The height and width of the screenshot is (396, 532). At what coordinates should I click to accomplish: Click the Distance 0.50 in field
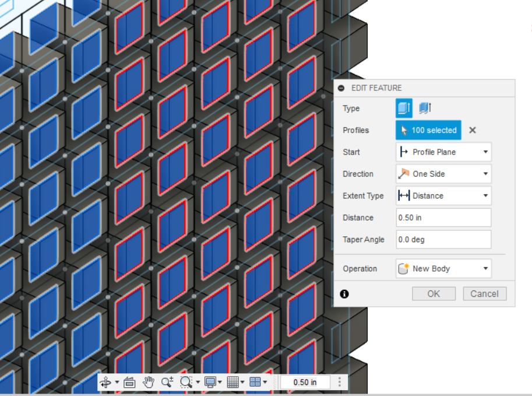(443, 218)
